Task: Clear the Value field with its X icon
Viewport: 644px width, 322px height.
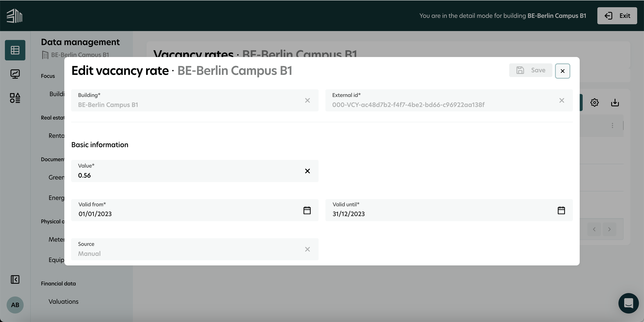Action: 308,171
